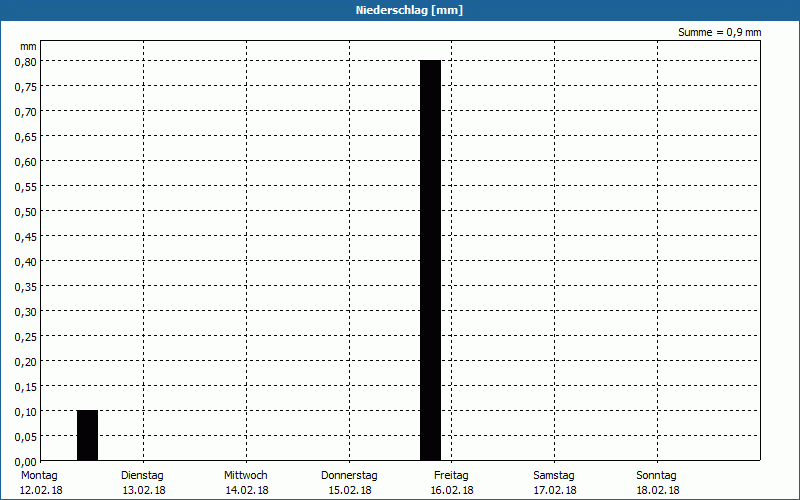
Task: Click the 0,80 axis value
Action: click(x=26, y=62)
